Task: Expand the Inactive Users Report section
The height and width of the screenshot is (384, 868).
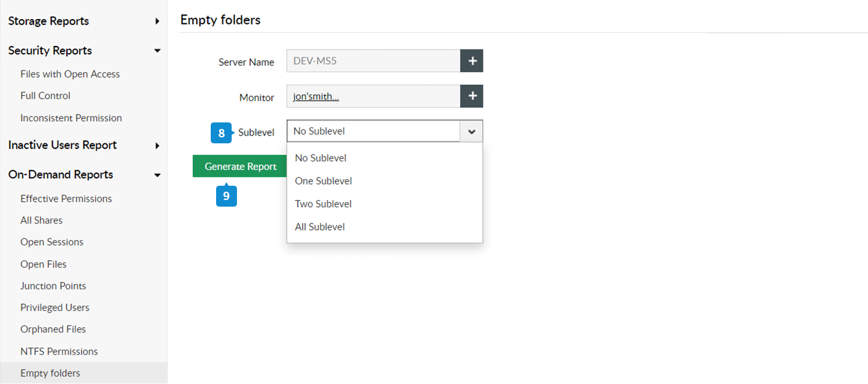Action: (157, 145)
